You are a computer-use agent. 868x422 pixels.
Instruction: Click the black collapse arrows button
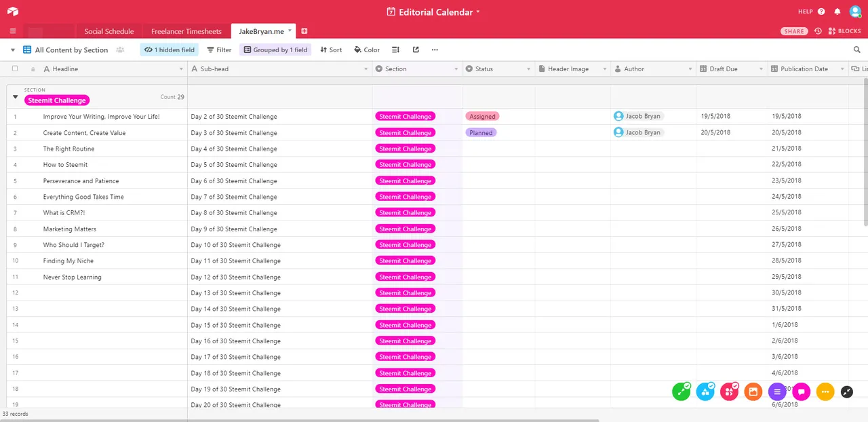tap(846, 391)
